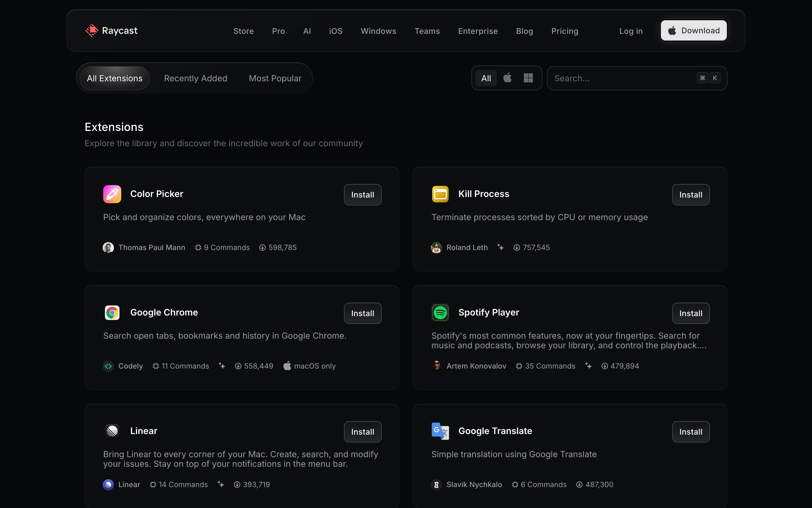Click the AI sparkle icon on Google Chrome
Image resolution: width=812 pixels, height=508 pixels.
coord(222,365)
